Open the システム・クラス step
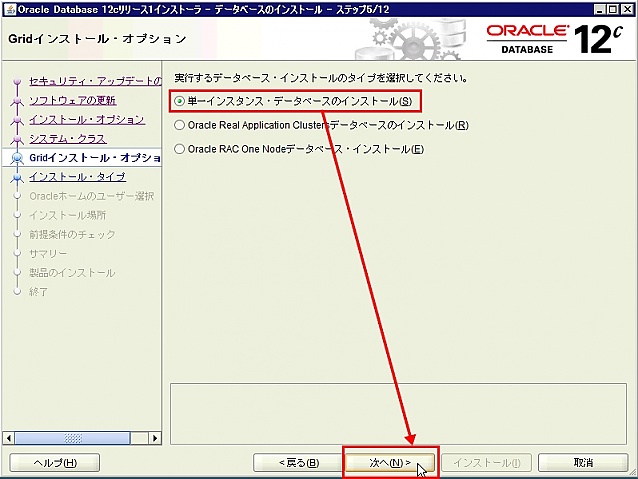This screenshot has width=638, height=479. coord(68,138)
